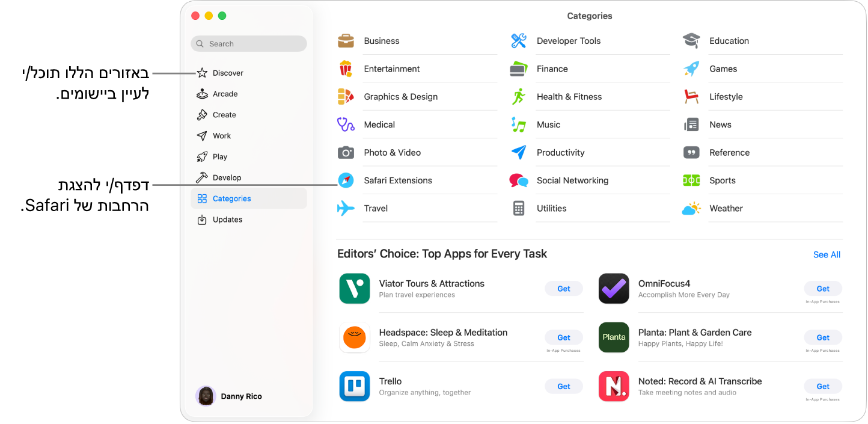This screenshot has height=424, width=868.
Task: Click the Business briefcase icon
Action: click(x=346, y=41)
